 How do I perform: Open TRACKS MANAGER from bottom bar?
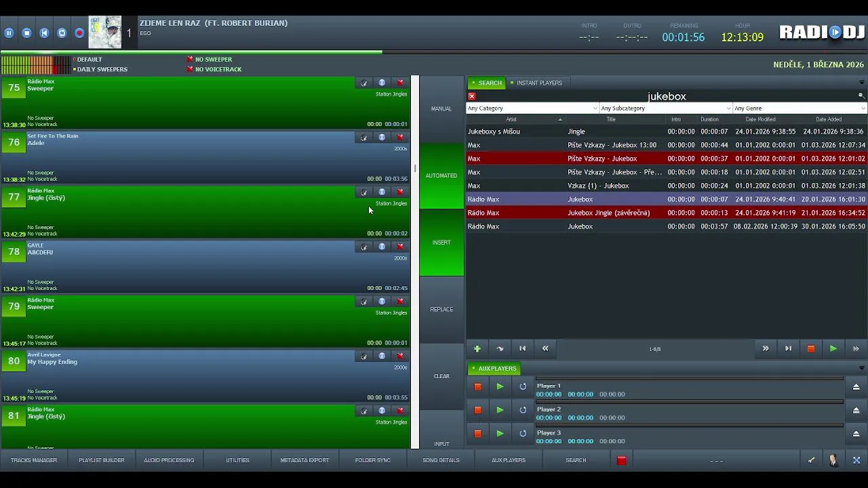click(34, 460)
